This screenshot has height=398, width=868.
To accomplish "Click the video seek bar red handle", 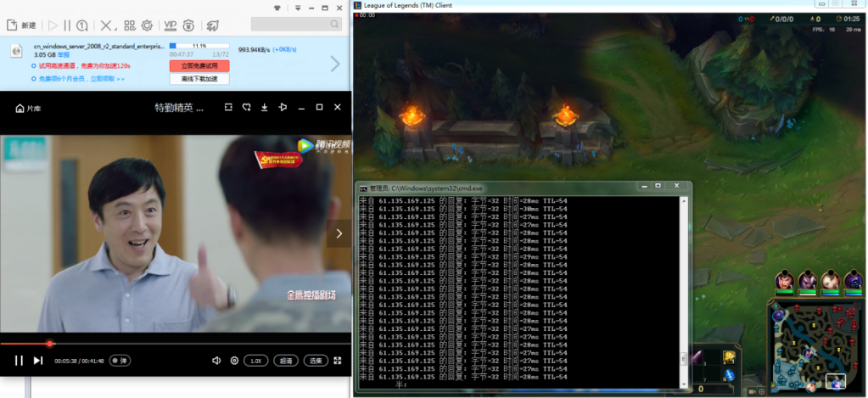I will tap(50, 344).
